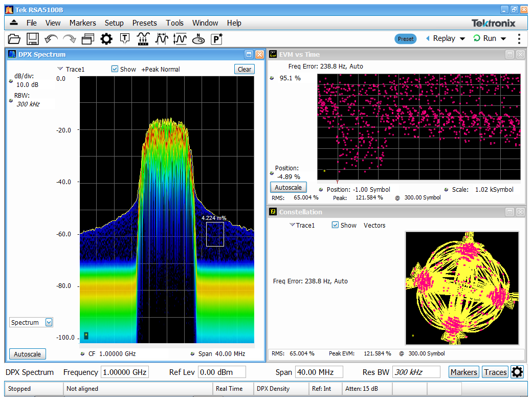Open the Undo toolbar icon

(x=50, y=38)
